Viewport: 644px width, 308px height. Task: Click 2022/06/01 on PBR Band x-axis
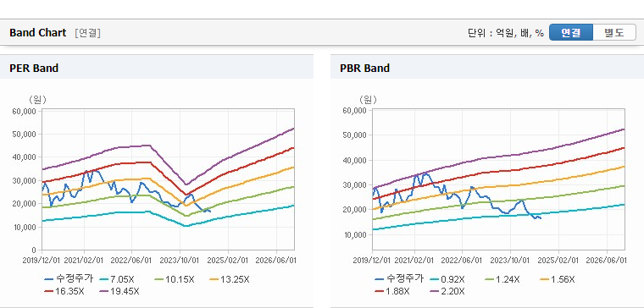(x=463, y=260)
